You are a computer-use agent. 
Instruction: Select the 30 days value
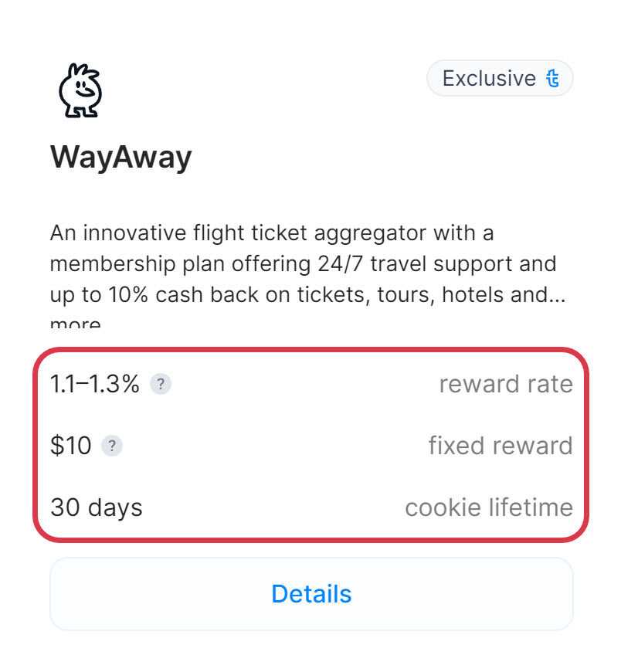pos(97,507)
